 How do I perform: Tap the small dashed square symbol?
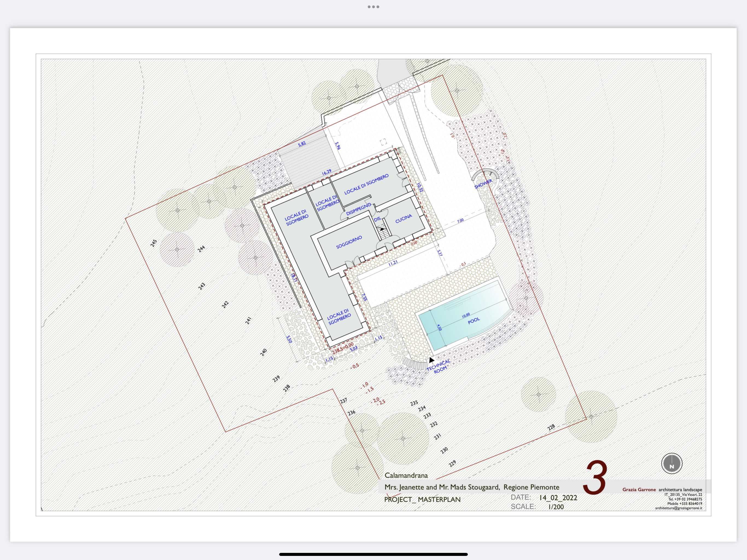click(383, 142)
